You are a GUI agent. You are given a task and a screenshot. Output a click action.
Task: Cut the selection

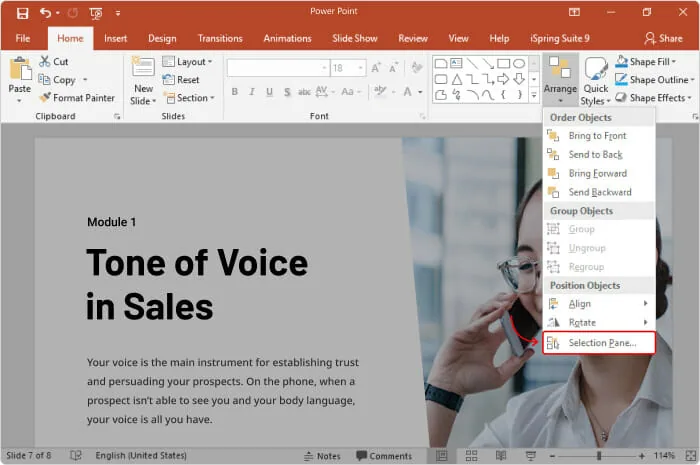[x=54, y=62]
